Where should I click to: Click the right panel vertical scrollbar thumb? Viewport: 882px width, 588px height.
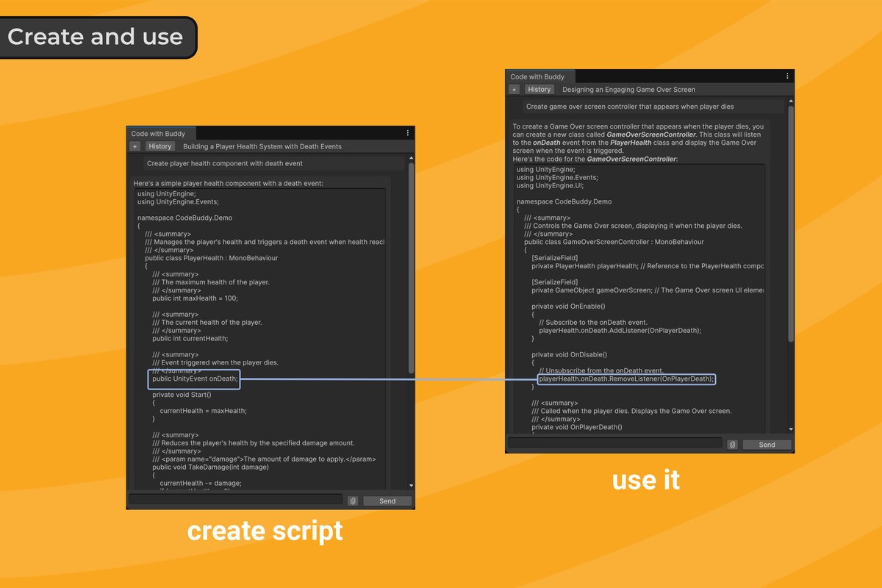791,223
